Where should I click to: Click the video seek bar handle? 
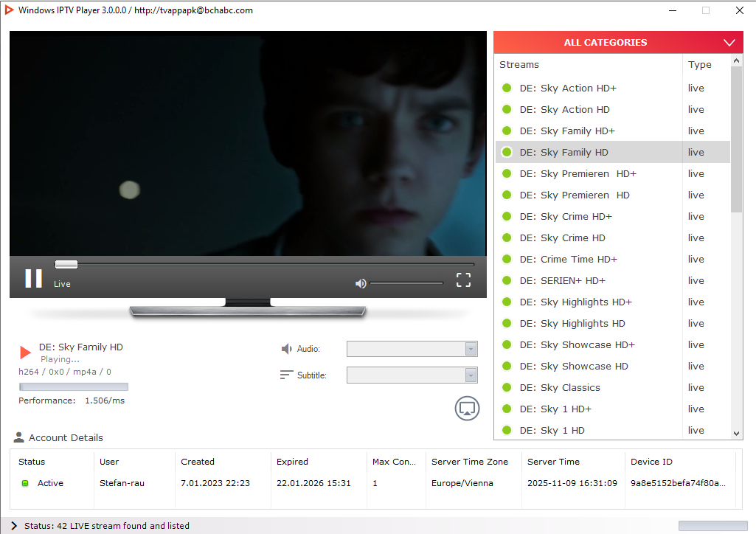click(66, 264)
